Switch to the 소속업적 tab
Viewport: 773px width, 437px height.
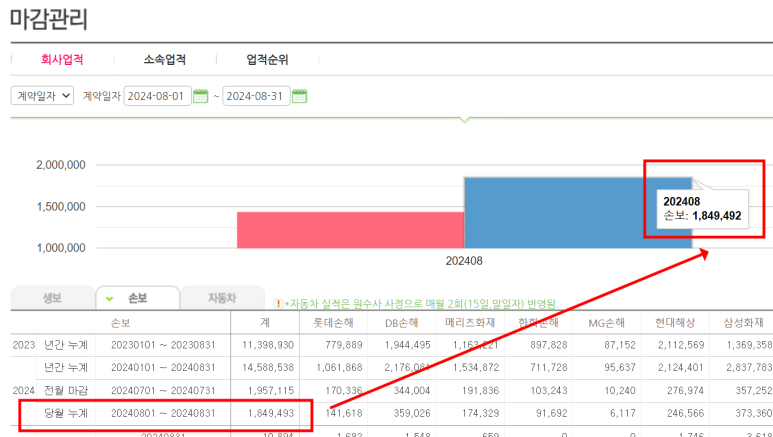pos(165,60)
